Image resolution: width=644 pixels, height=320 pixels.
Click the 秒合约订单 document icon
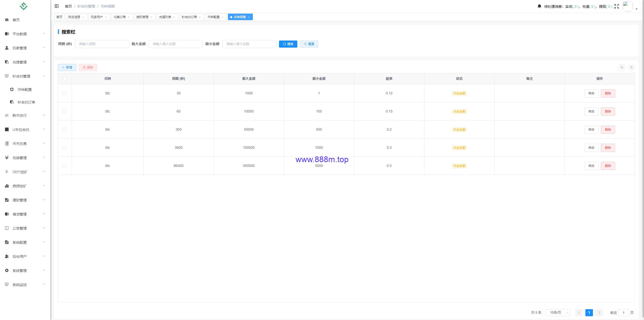pyautogui.click(x=12, y=102)
